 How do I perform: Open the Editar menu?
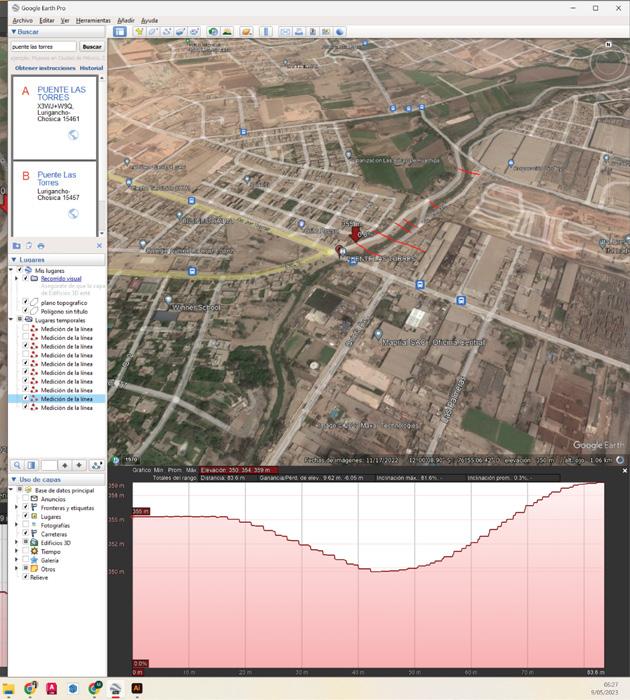(47, 21)
